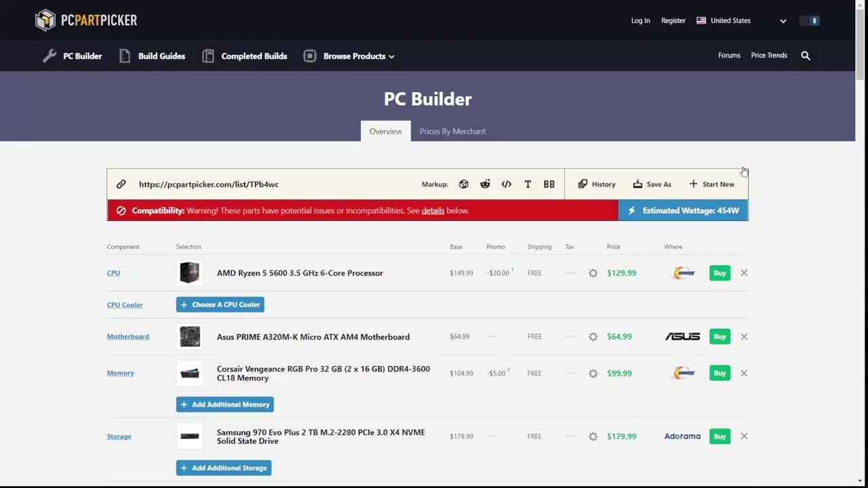Click the PCPartPicker logo
Viewport: 868px width, 488px height.
[x=86, y=20]
